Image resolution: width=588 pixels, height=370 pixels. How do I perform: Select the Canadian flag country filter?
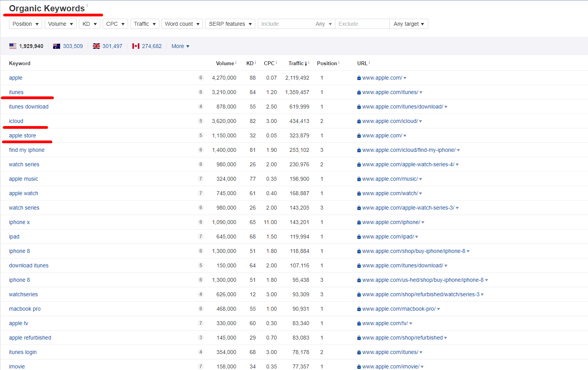[136, 46]
